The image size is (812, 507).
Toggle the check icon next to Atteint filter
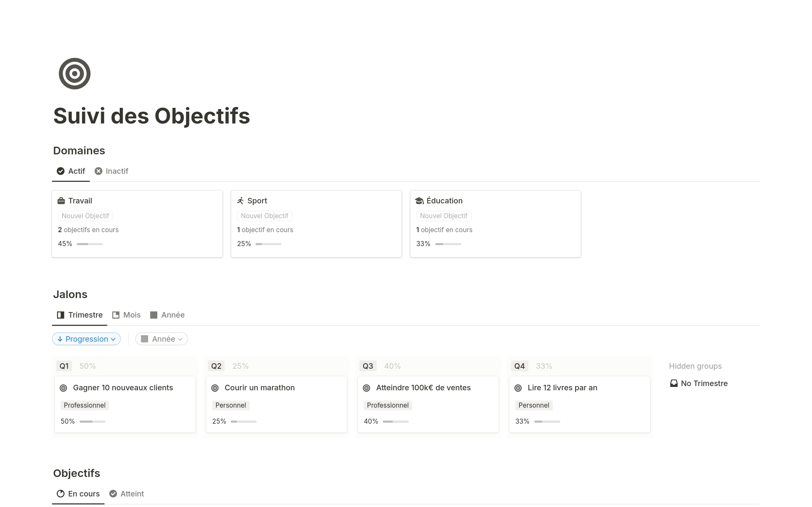click(x=113, y=493)
